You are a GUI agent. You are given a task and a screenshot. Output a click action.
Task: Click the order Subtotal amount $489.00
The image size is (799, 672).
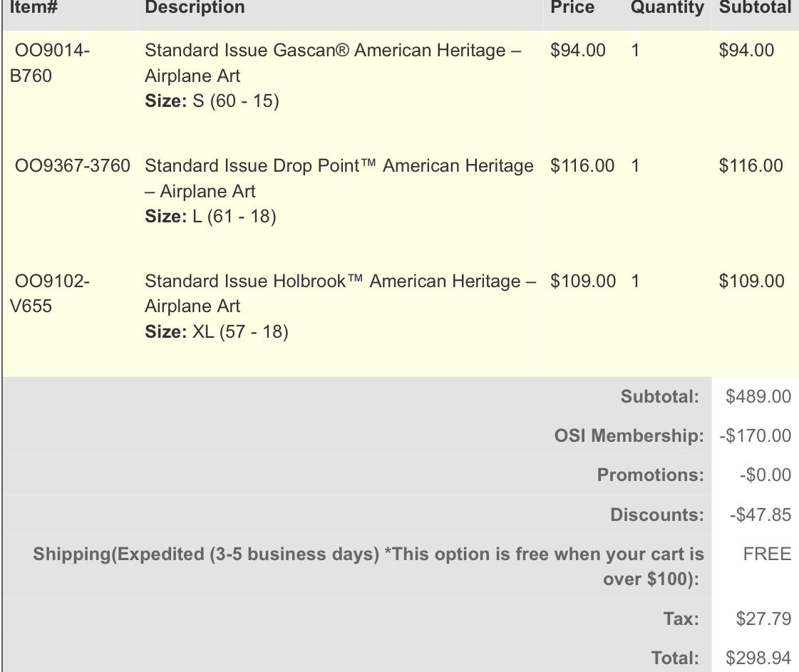tap(758, 397)
